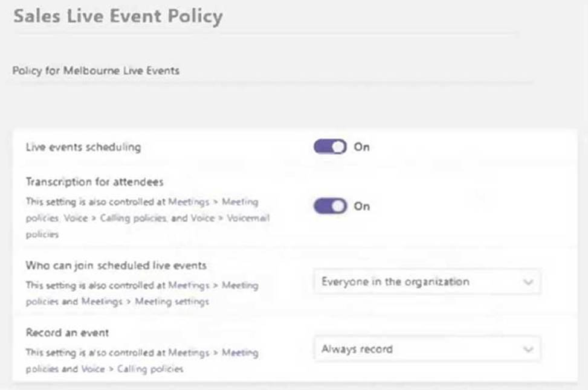Select the Record an event label

pos(67,333)
